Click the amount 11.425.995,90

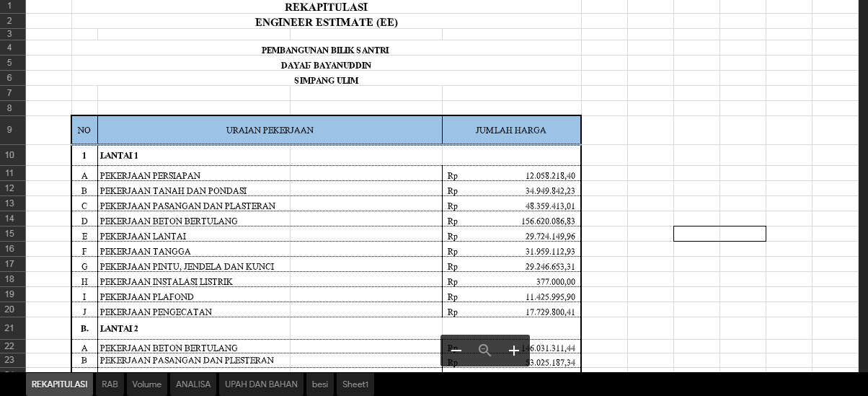[551, 297]
